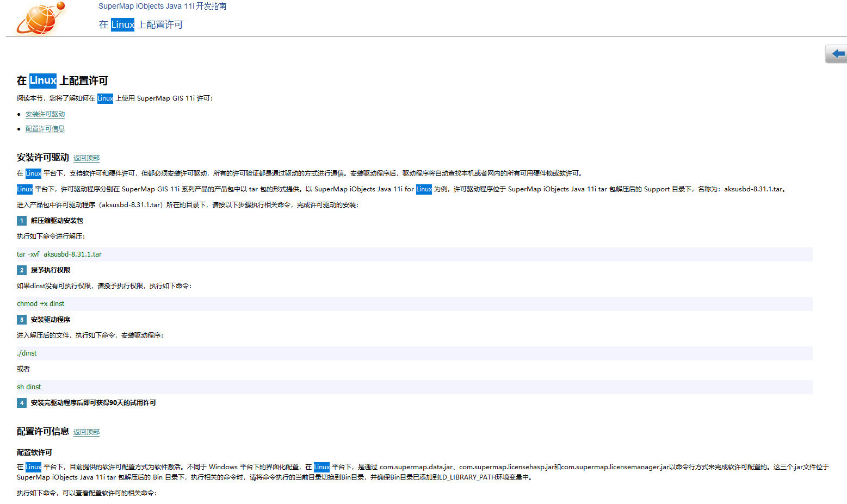Click the 配置许可信息 section heading

(x=43, y=431)
